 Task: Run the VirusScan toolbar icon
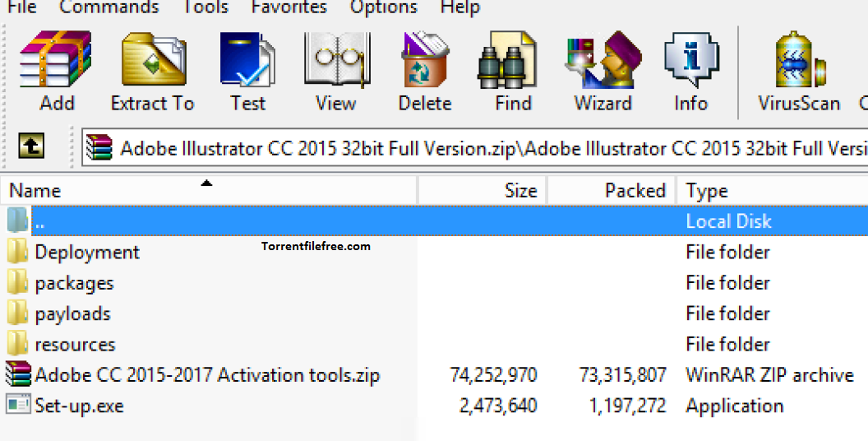800,59
